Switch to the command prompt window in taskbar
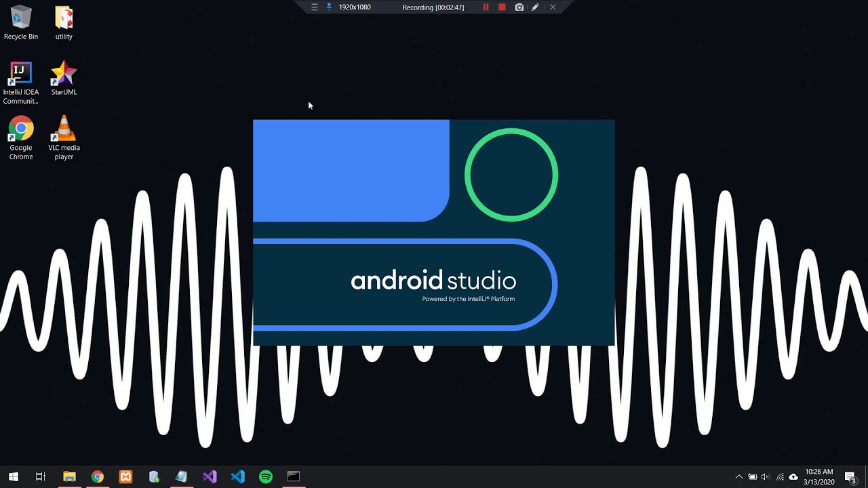 point(294,476)
